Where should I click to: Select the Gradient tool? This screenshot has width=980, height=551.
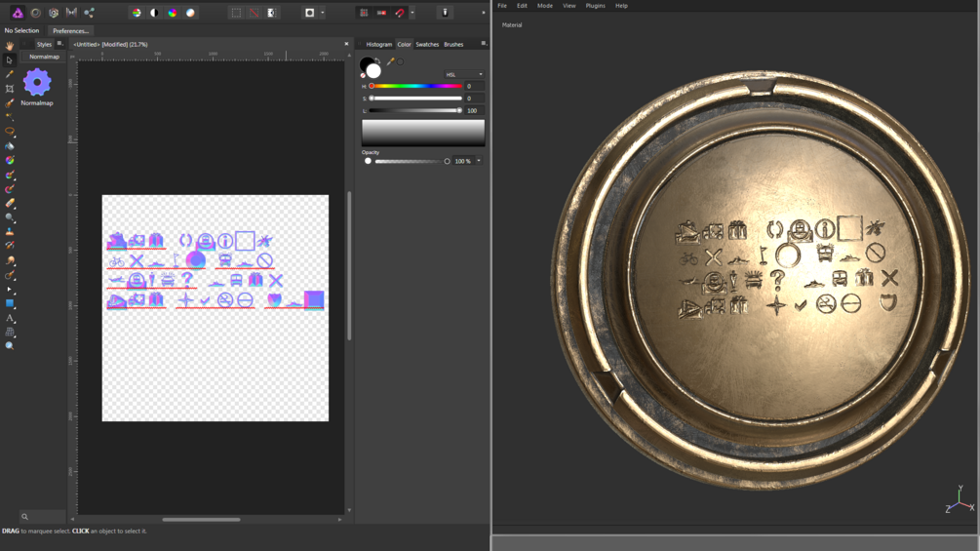coord(10,160)
